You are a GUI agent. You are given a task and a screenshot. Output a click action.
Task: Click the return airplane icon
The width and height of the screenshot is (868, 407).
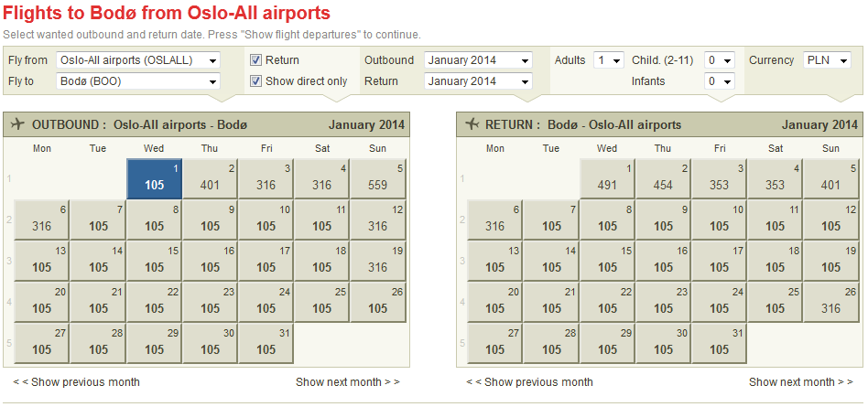(472, 124)
